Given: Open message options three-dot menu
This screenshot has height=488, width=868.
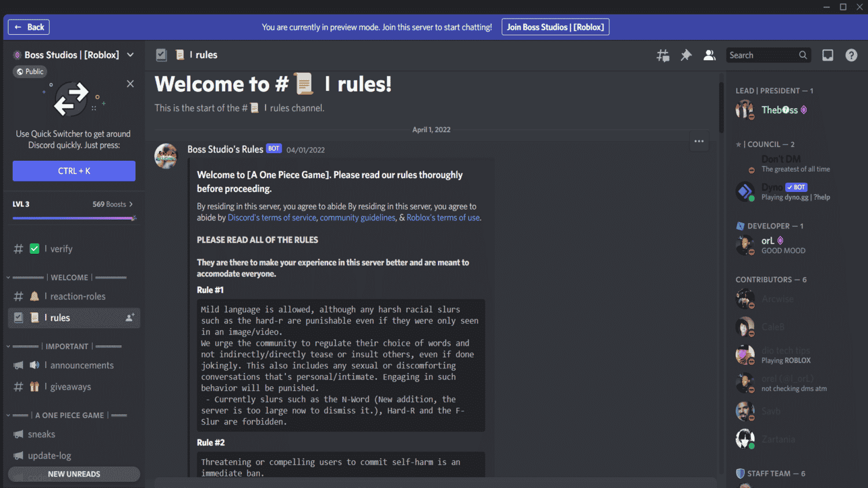Looking at the screenshot, I should pyautogui.click(x=699, y=141).
